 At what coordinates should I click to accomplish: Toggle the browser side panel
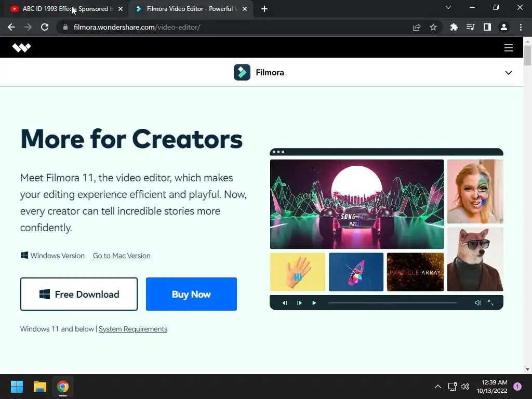487,27
